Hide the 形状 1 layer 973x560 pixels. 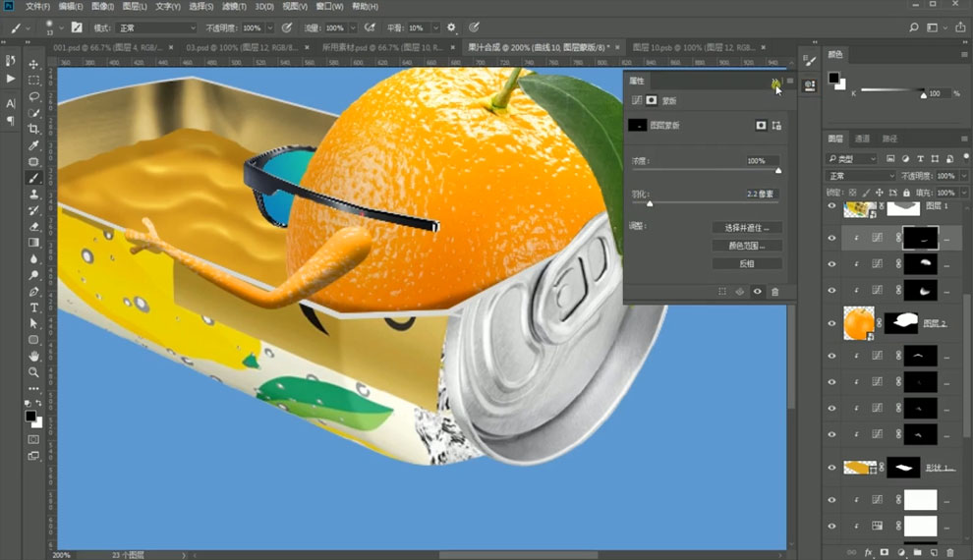tap(831, 468)
